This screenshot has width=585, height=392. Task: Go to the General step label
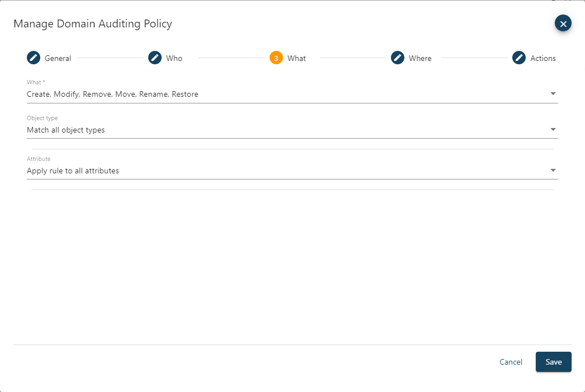pyautogui.click(x=58, y=58)
